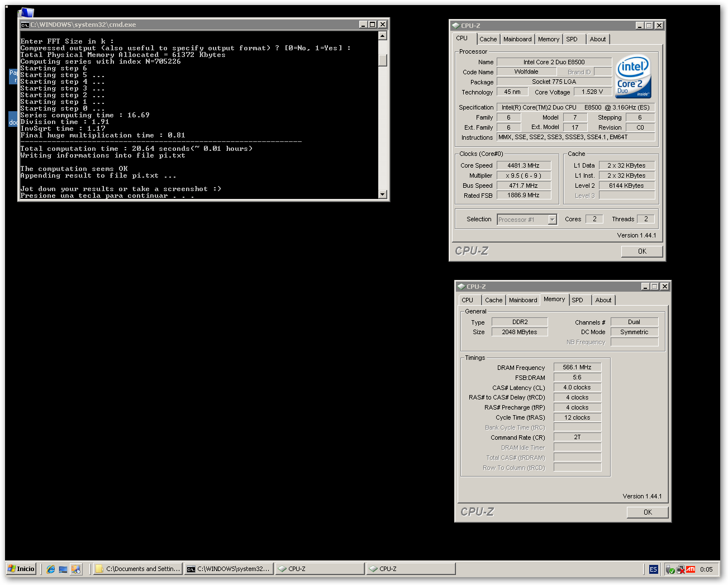
Task: Minimize the cmd.exe window
Action: point(363,25)
